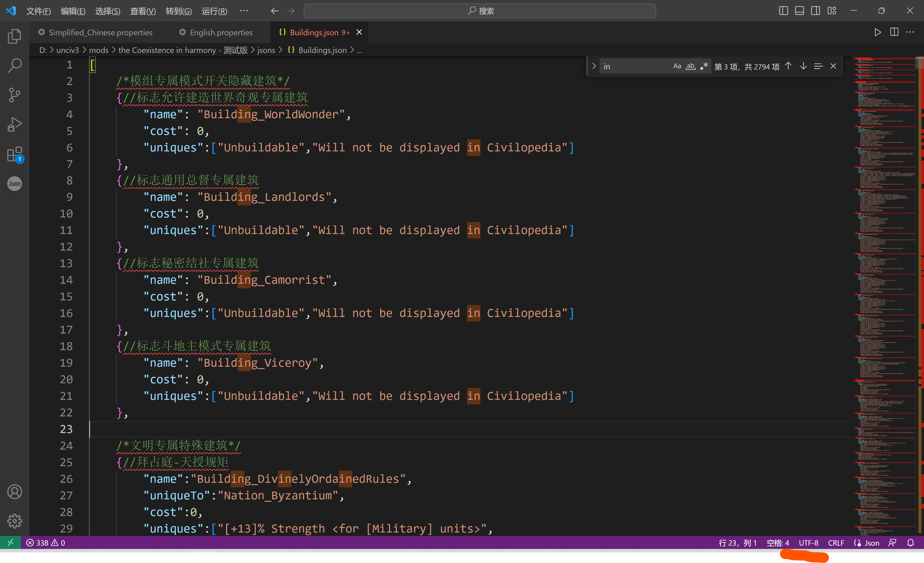Click the notifications bell in status bar
Screen dimensions: 924x563
[911, 543]
